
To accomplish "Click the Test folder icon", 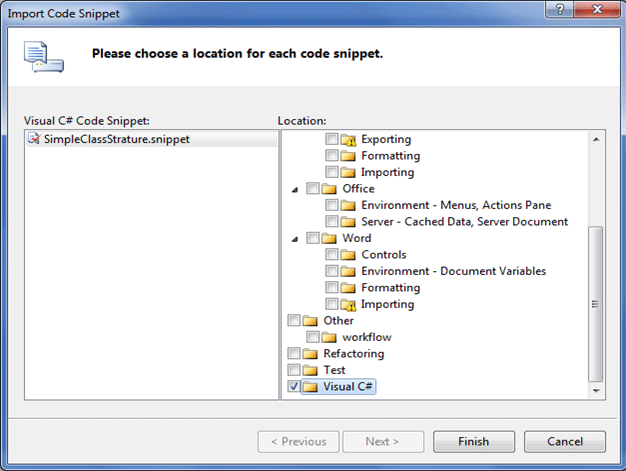I will [310, 370].
